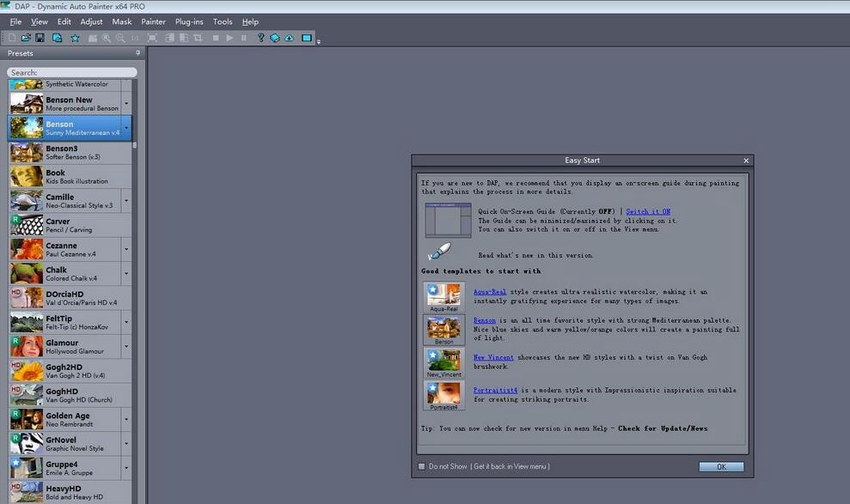850x504 pixels.
Task: Select the Portraitist4 thumbnail in Easy Start
Action: [444, 395]
